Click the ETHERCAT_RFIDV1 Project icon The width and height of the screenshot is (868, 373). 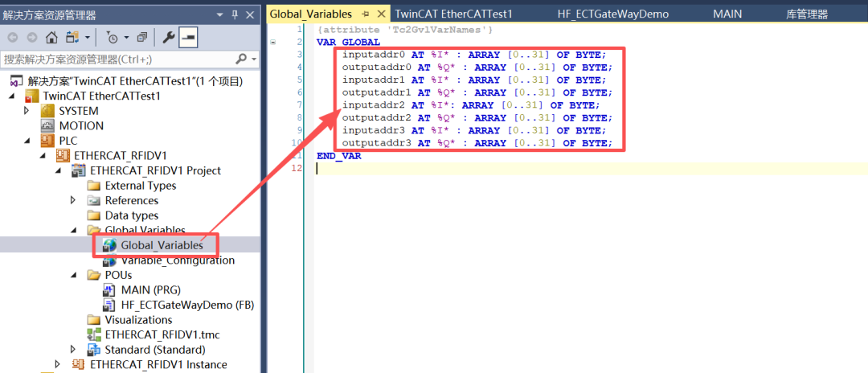[x=79, y=170]
